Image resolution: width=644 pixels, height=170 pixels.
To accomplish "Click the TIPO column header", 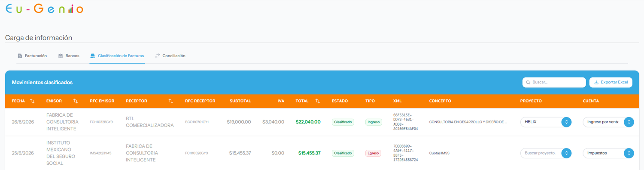I will click(370, 101).
